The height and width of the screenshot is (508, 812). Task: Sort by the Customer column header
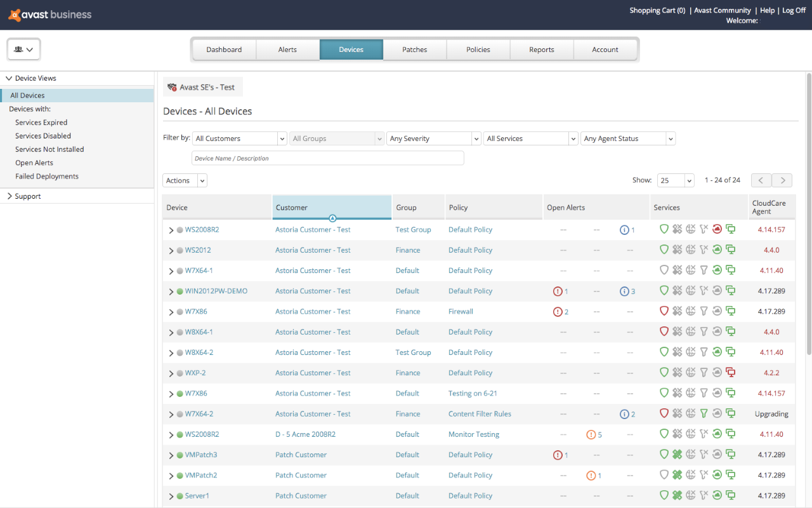click(332, 208)
